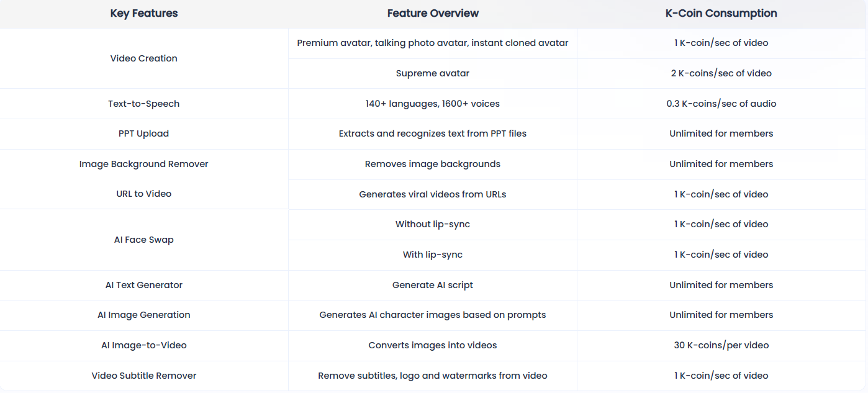This screenshot has width=868, height=393.
Task: Click the Image Background Remover row label
Action: pyautogui.click(x=144, y=164)
